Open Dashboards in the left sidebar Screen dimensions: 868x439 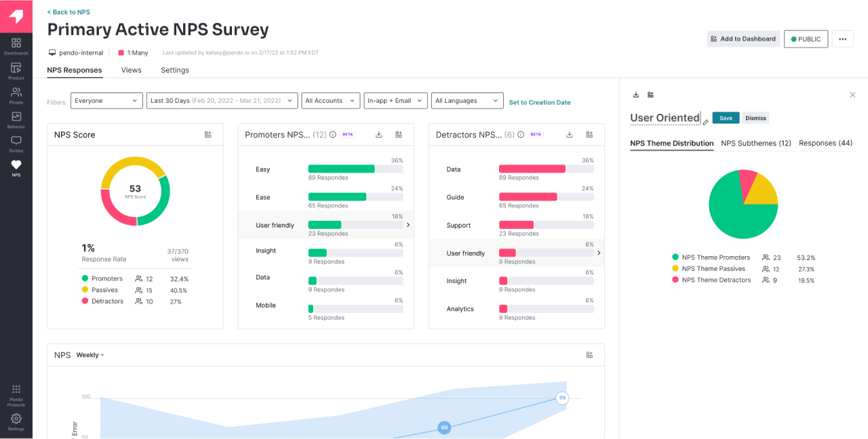(x=16, y=46)
